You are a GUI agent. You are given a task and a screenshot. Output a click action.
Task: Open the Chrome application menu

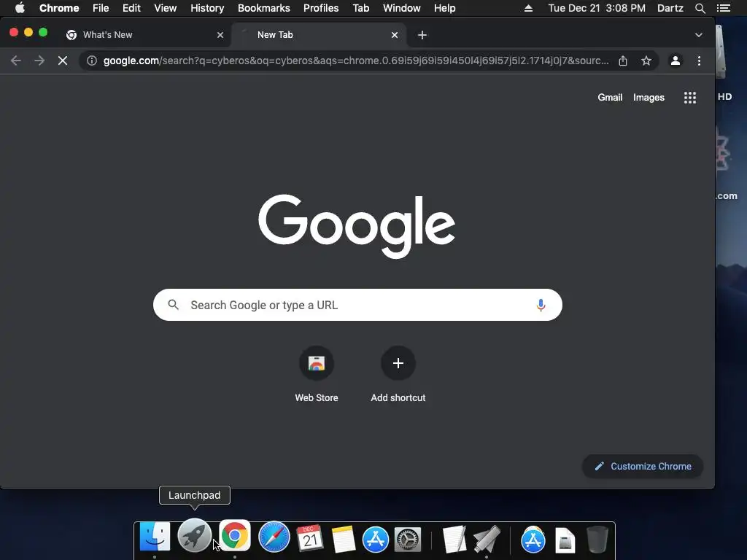(x=59, y=8)
